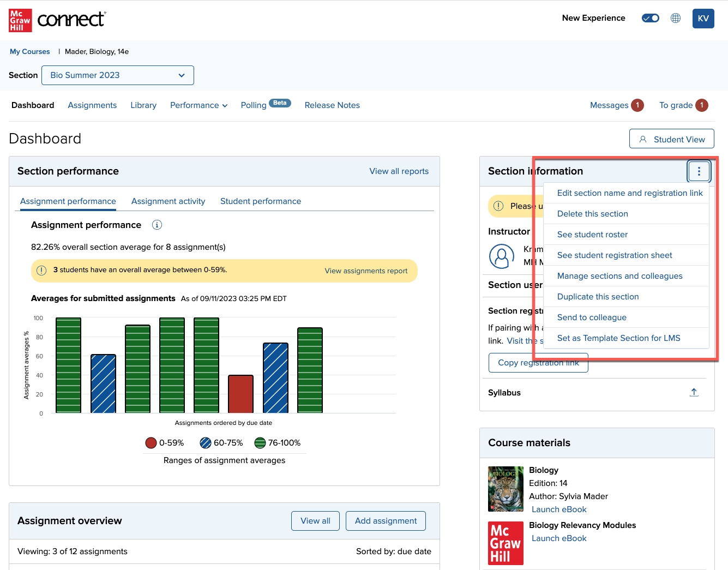Click Biology Relevancy Modules McGraw Hill thumbnail

tap(506, 543)
